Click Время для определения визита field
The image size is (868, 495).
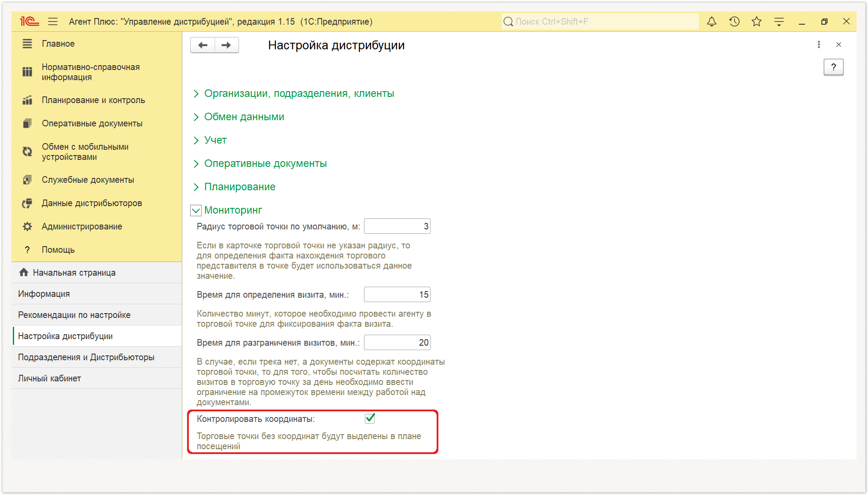[397, 295]
